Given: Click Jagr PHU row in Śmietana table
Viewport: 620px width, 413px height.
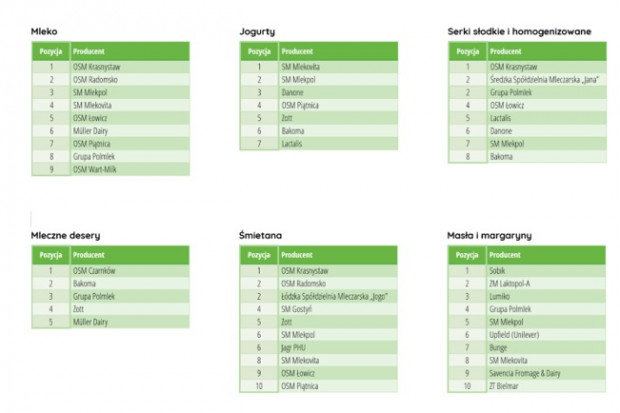Looking at the screenshot, I should coord(319,348).
